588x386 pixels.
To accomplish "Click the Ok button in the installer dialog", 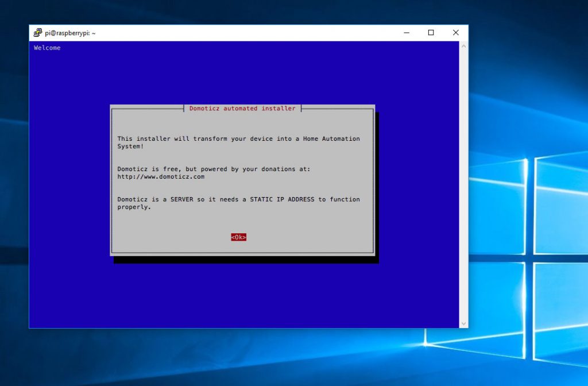I will tap(238, 237).
